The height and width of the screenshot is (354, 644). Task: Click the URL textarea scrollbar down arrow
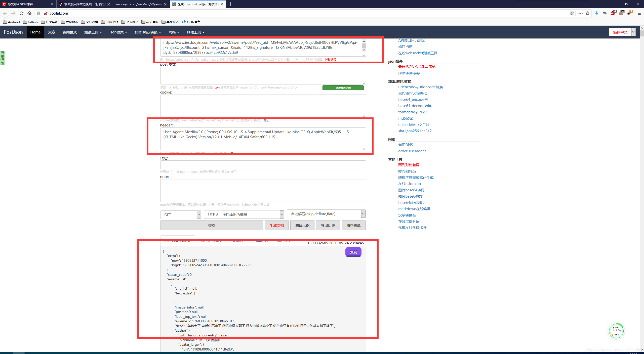point(364,50)
